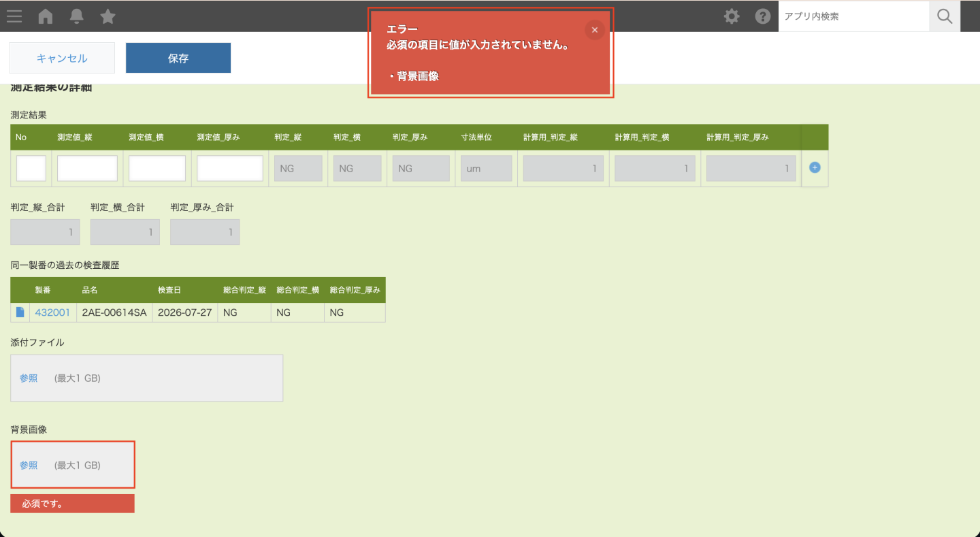This screenshot has height=537, width=980.
Task: Open record 432001 details document icon
Action: click(20, 312)
